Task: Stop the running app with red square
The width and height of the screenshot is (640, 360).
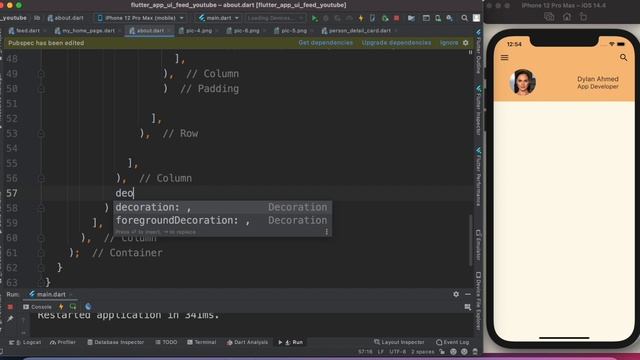Action: 396,18
